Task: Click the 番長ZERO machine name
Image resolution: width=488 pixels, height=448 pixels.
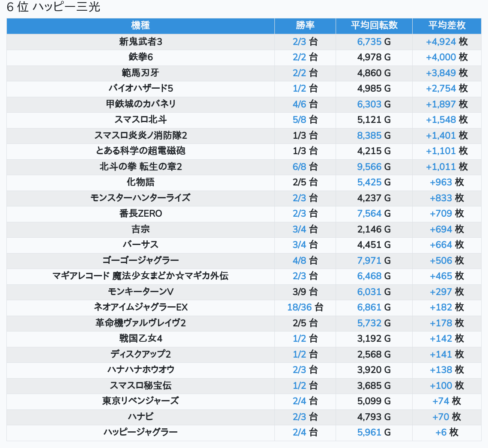Action: pyautogui.click(x=140, y=213)
